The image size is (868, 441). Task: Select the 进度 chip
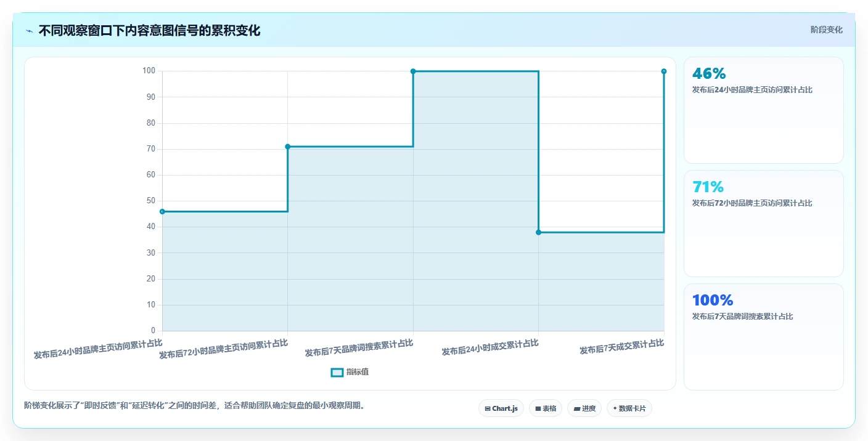coord(584,408)
